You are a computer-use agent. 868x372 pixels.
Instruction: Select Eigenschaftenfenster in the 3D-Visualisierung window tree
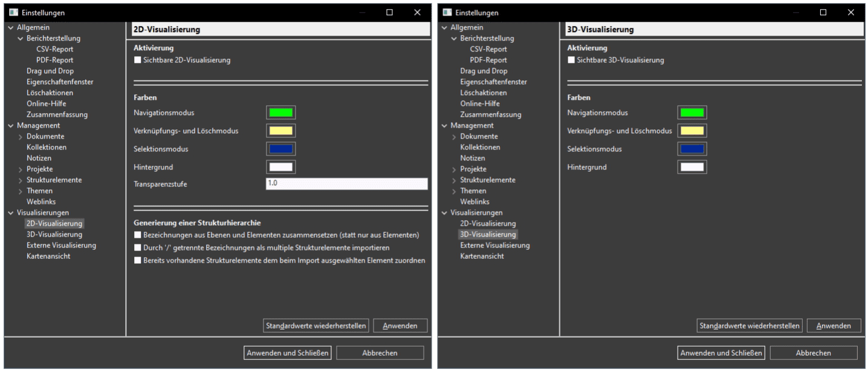point(493,82)
